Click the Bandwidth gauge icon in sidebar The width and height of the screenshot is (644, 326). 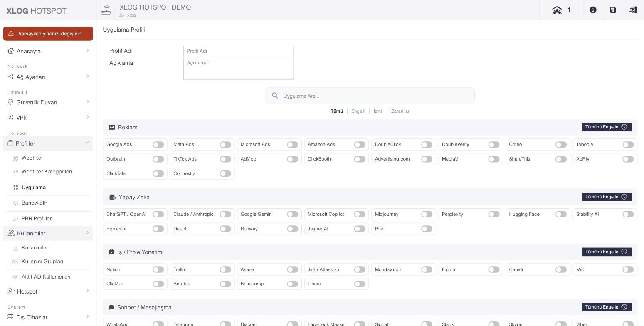pyautogui.click(x=16, y=203)
